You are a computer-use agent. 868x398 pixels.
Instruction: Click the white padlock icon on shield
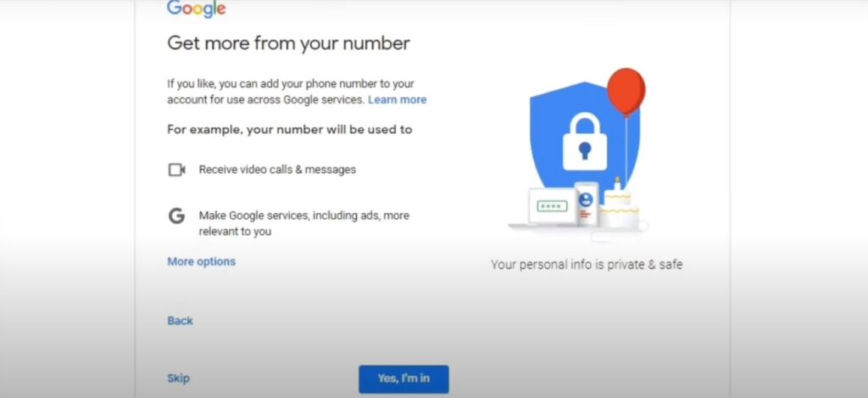(585, 141)
